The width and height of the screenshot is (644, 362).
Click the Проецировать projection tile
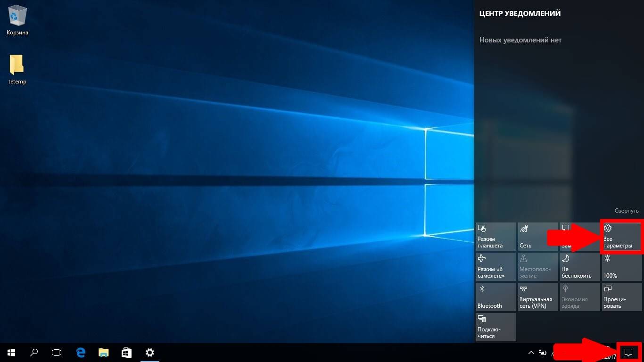pos(621,297)
